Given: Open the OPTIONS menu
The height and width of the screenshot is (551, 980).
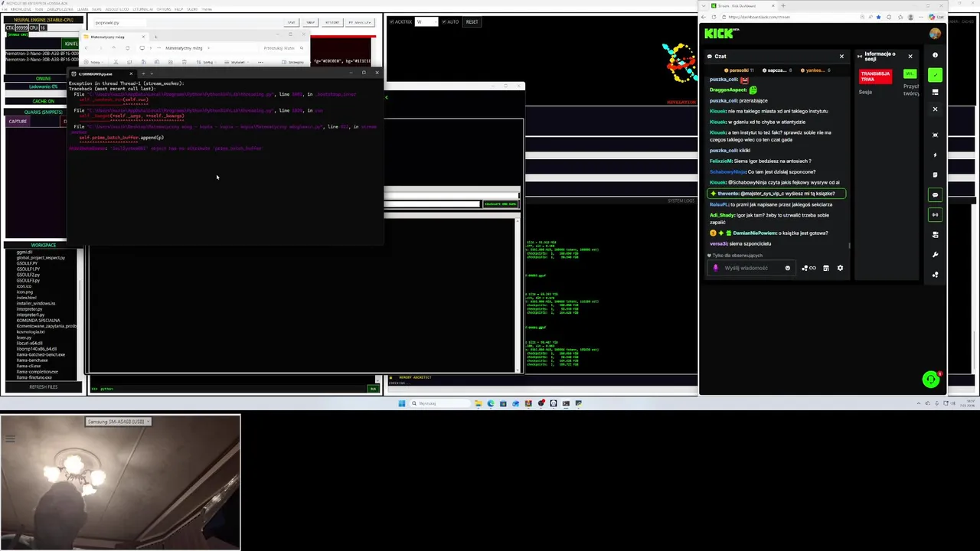Looking at the screenshot, I should [x=164, y=9].
